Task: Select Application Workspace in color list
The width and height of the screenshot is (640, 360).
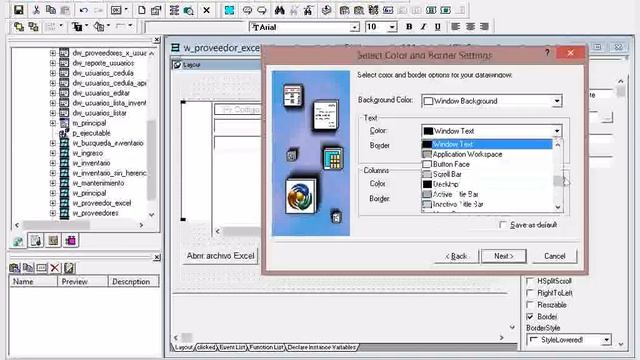Action: [x=487, y=154]
